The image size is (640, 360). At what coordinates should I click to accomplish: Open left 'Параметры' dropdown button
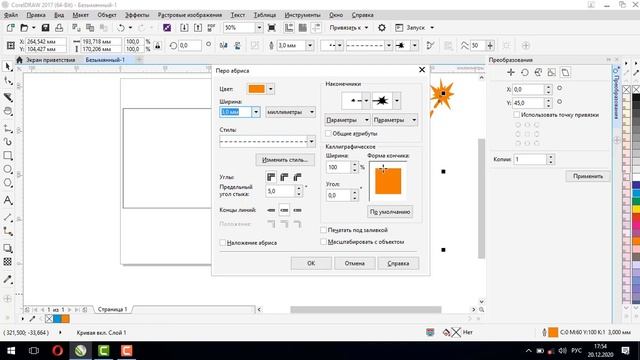click(x=347, y=120)
